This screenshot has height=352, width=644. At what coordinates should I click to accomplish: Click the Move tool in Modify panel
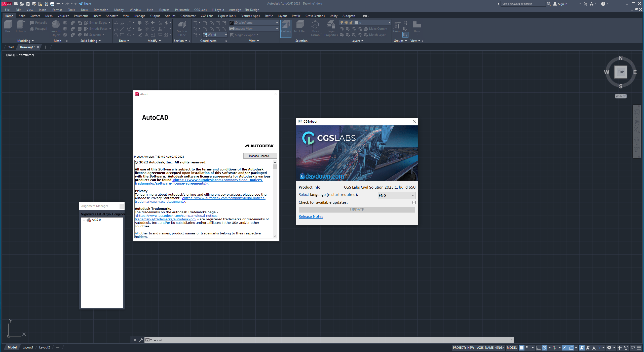[153, 23]
